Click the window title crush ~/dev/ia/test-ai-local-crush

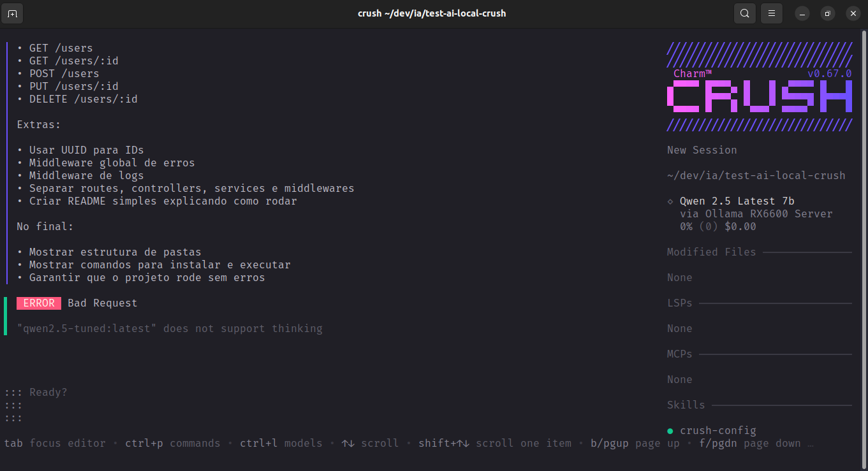point(432,13)
